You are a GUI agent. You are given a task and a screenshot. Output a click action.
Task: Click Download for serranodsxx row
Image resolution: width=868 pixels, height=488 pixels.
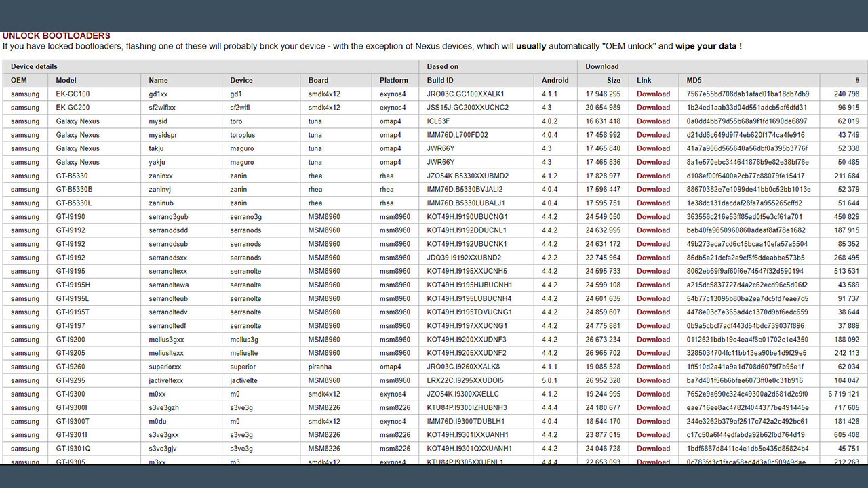[653, 258]
